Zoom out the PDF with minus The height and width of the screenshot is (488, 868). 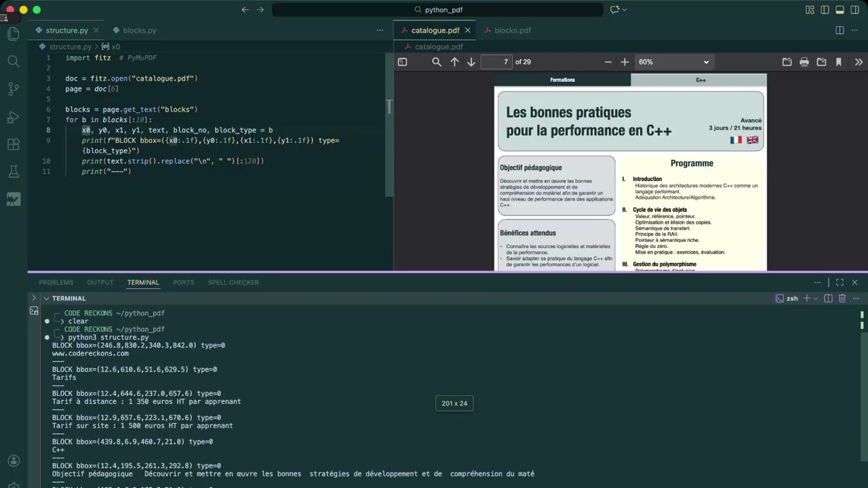608,62
